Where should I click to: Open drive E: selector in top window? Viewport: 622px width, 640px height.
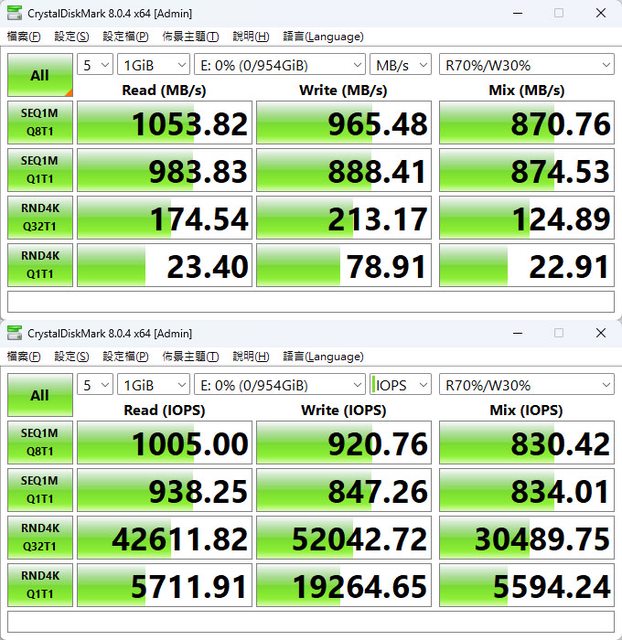coord(280,64)
